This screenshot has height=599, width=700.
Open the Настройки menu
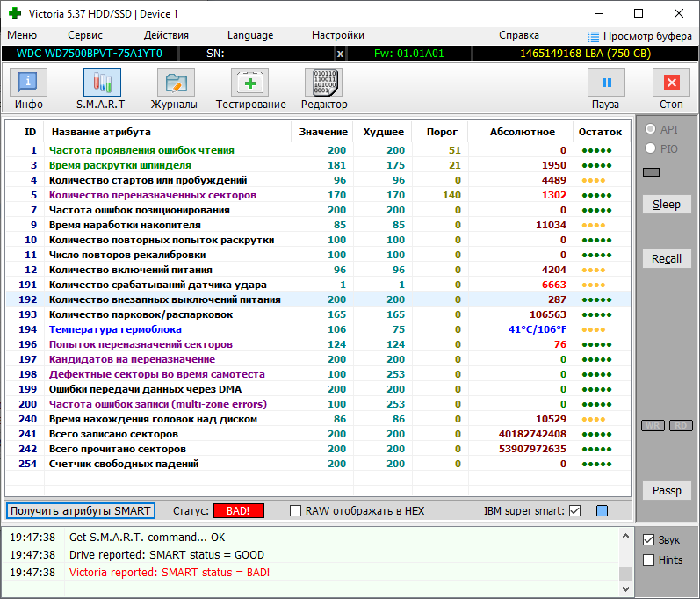click(x=338, y=35)
